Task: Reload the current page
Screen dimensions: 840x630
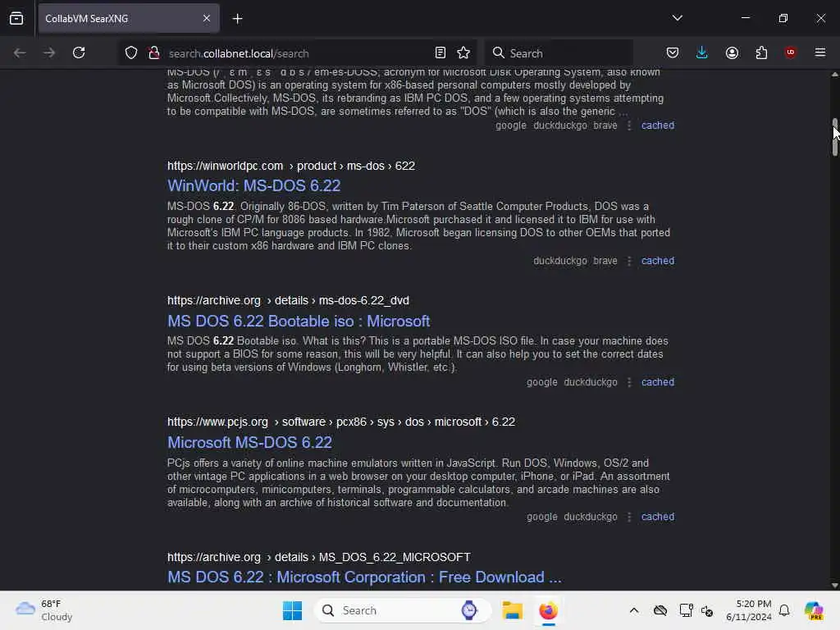Action: pos(79,53)
